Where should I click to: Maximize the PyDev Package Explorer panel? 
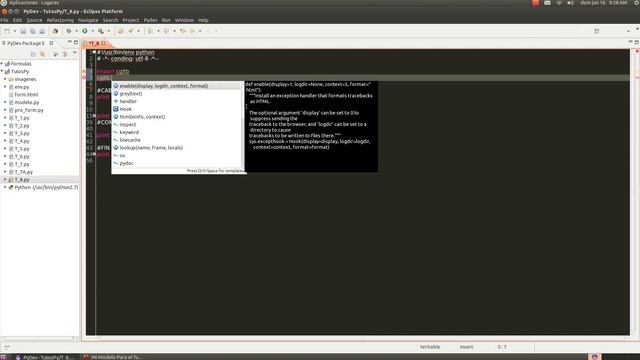click(76, 42)
